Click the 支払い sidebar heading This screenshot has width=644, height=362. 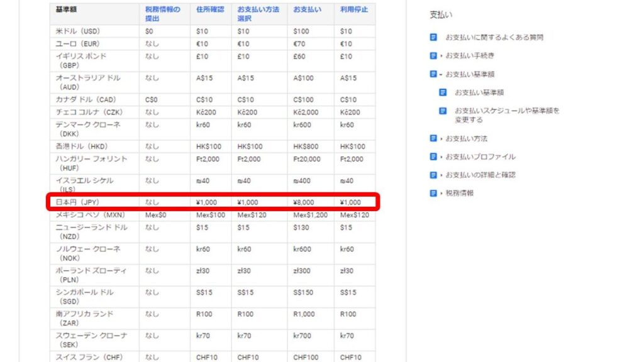441,15
